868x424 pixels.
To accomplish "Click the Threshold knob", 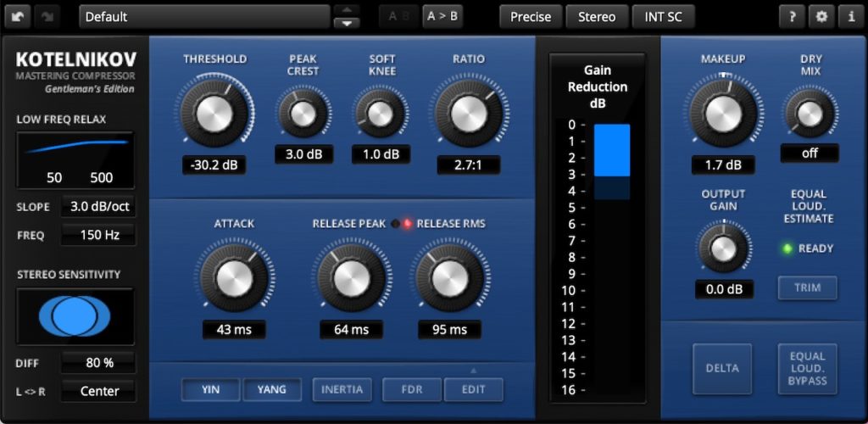I will point(214,114).
